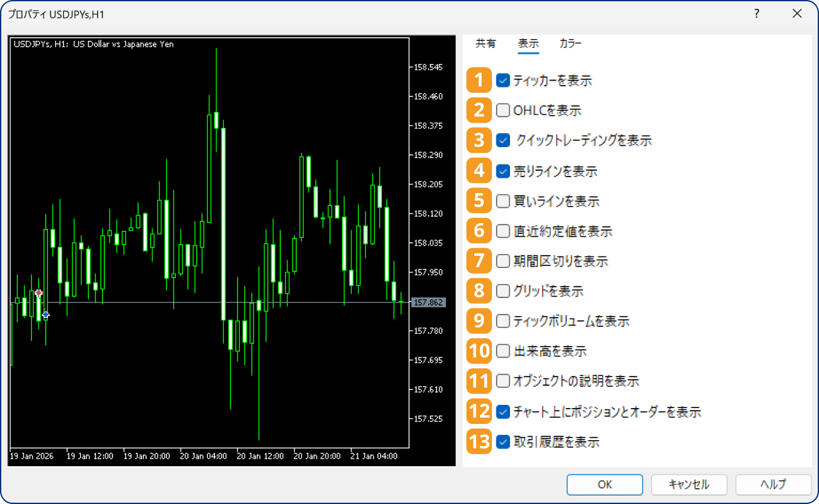Image resolution: width=819 pixels, height=504 pixels.
Task: Check the 出来高を表示 option
Action: (502, 351)
